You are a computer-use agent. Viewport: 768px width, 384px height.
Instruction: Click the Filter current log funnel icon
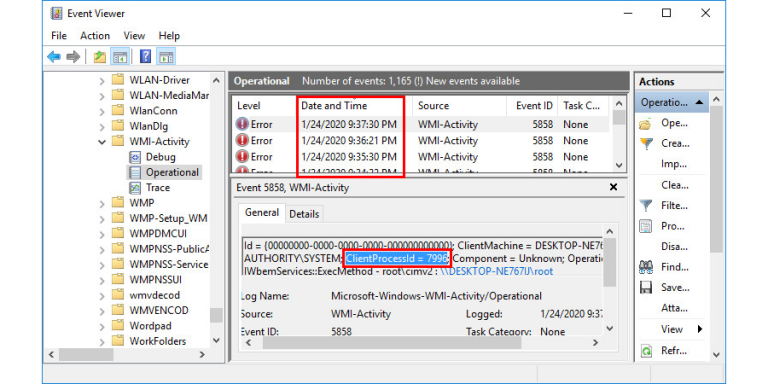[x=646, y=206]
